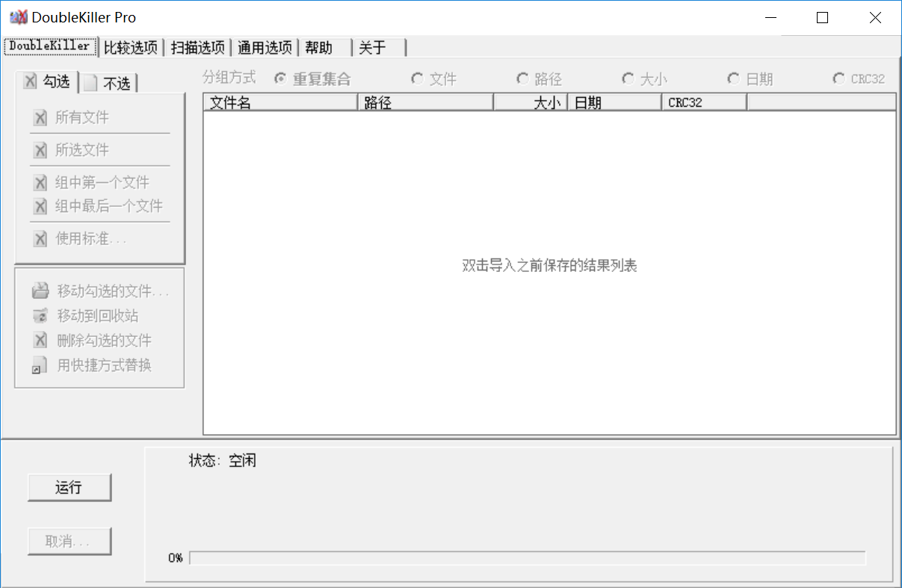Screen dimensions: 902x588
Task: Maximize the DoubleKiller Pro window
Action: coord(822,18)
